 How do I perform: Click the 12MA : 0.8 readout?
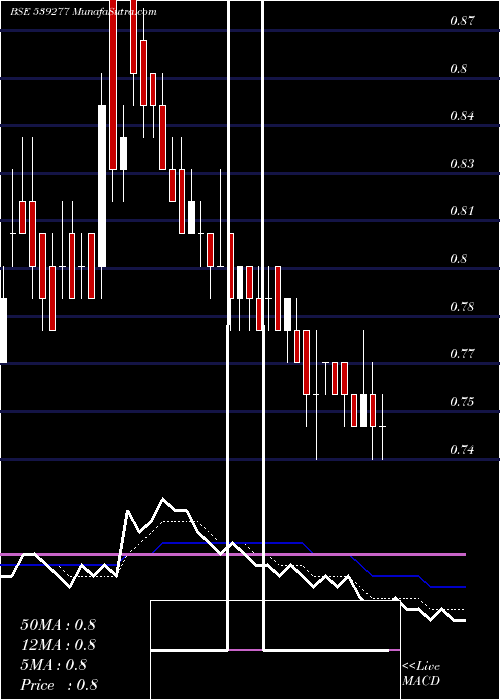(x=58, y=645)
